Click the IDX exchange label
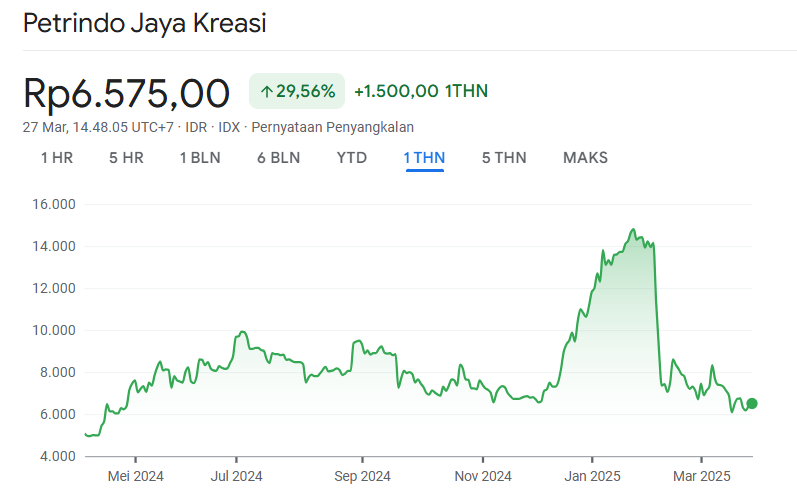 click(x=229, y=127)
